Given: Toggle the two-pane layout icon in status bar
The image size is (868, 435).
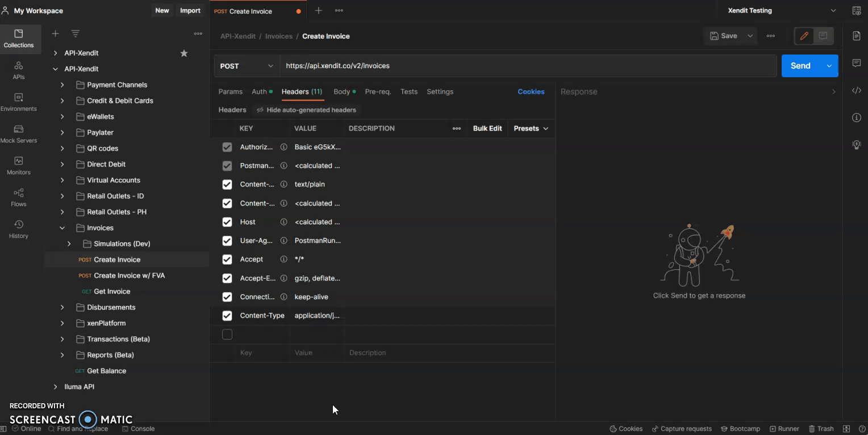Looking at the screenshot, I should point(846,429).
